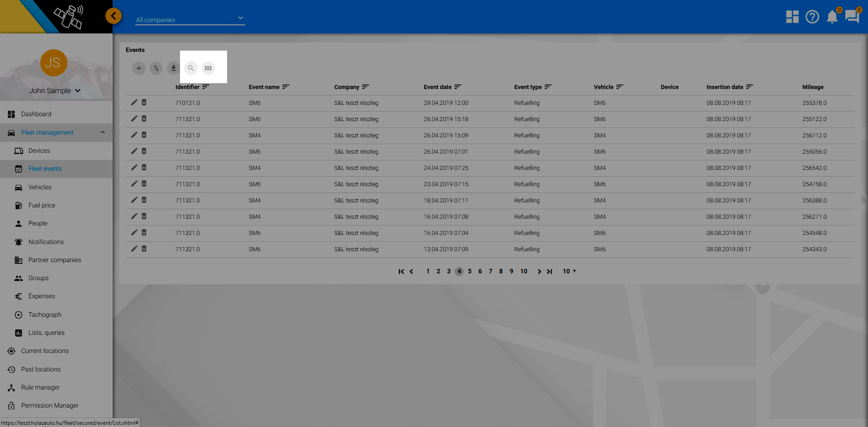Viewport: 868px width, 427px height.
Task: Open the rows per page dropdown
Action: [569, 271]
